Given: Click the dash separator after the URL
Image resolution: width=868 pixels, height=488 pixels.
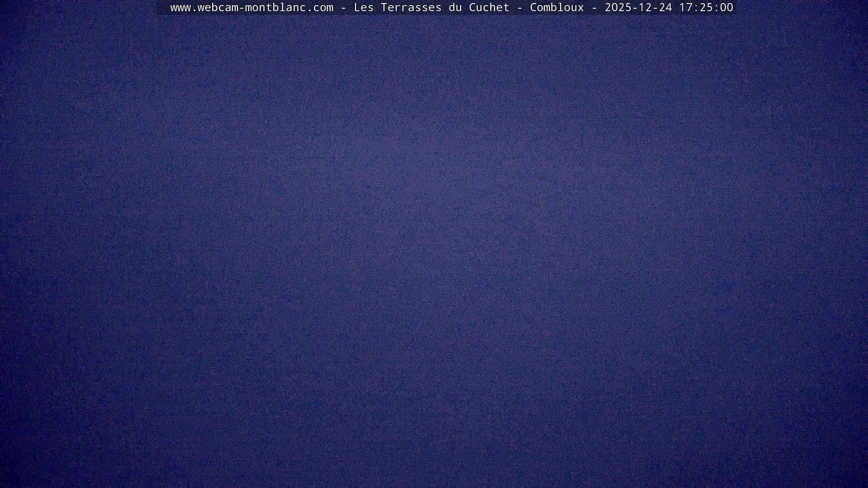Looking at the screenshot, I should [343, 7].
